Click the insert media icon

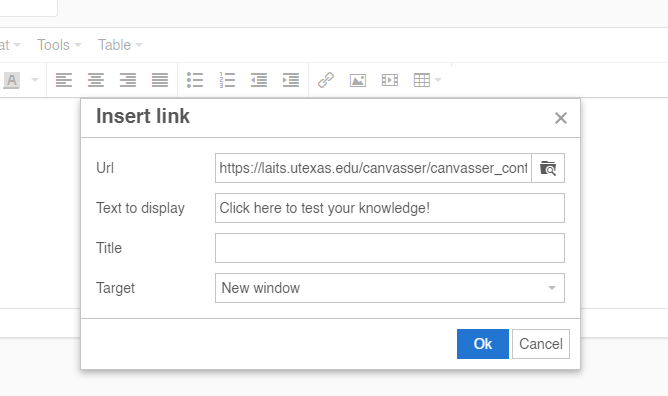390,80
